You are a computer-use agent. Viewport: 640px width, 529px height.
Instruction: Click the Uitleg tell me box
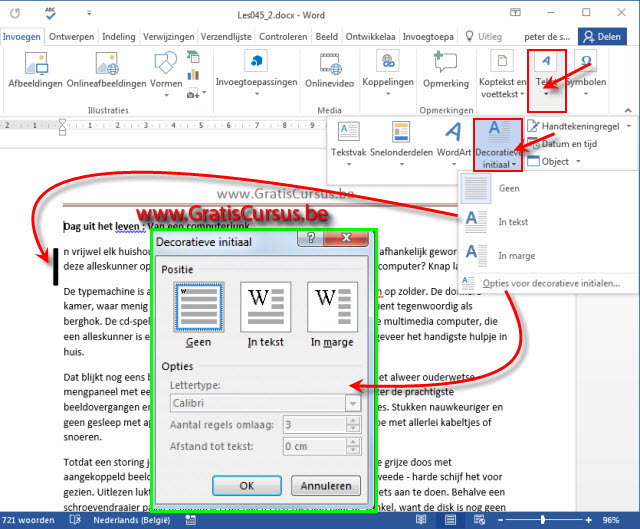point(484,37)
